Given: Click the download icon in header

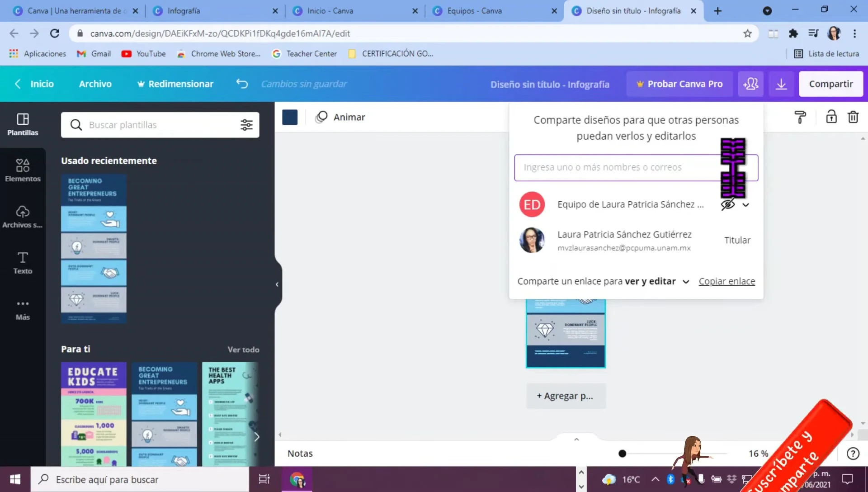Looking at the screenshot, I should point(781,84).
